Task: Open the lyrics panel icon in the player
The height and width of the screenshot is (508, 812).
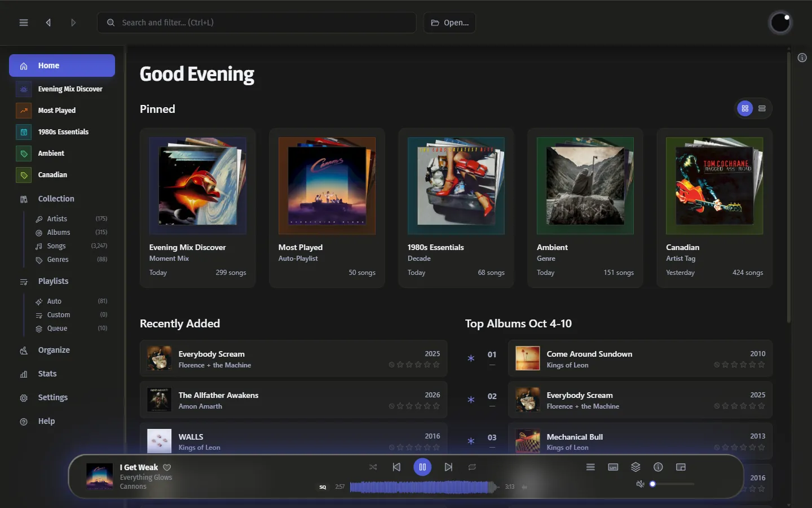Action: point(613,467)
